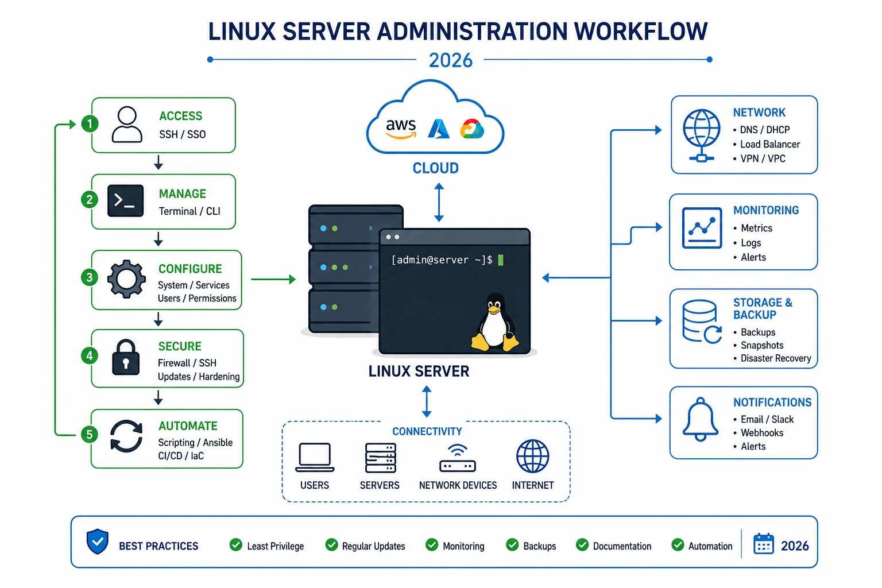Viewport: 882px width, 588px height.
Task: Click the green terminal cursor block
Action: coord(501,260)
